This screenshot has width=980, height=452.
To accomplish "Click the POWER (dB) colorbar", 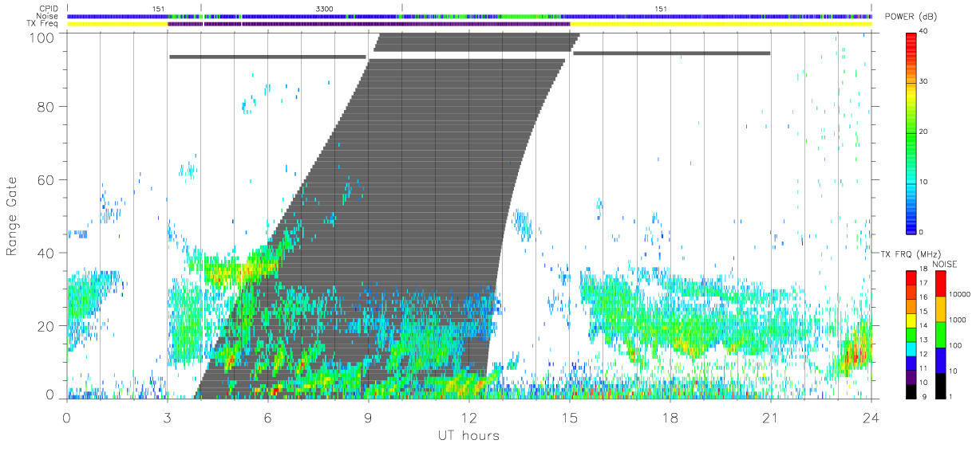I will pos(911,132).
